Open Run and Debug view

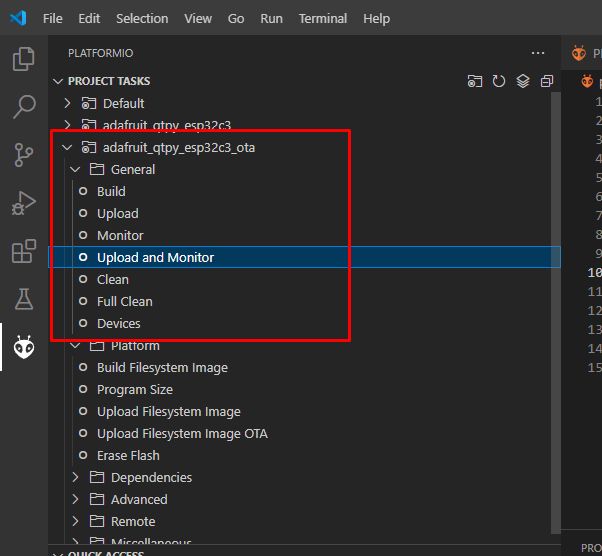point(23,203)
